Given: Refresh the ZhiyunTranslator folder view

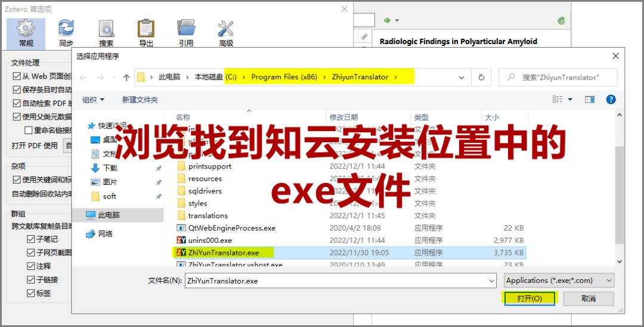Looking at the screenshot, I should [x=481, y=77].
